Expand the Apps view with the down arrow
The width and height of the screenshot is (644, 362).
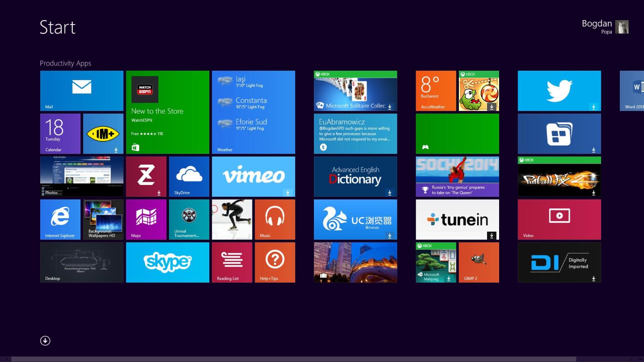(45, 340)
